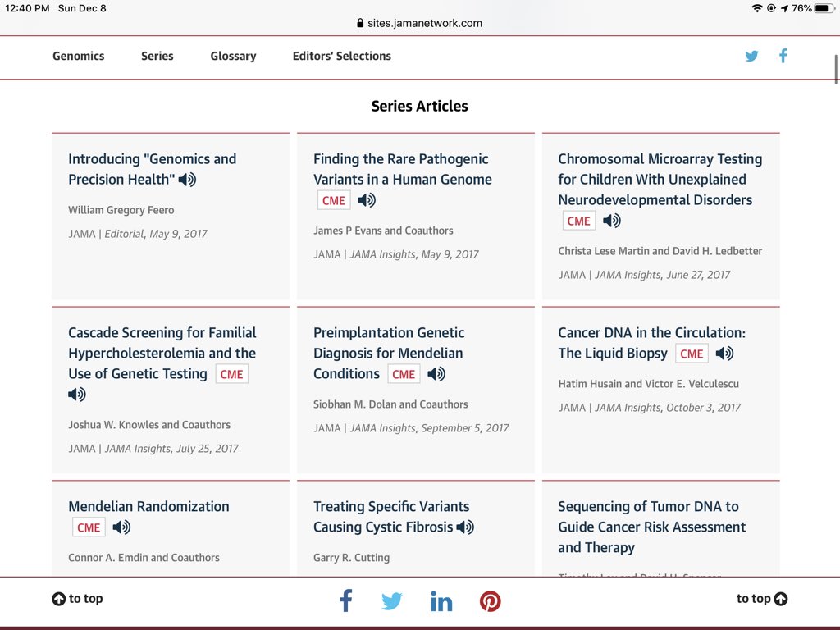This screenshot has height=630, width=840.
Task: Play audio for Cancer DNA in the Circulation
Action: pyautogui.click(x=725, y=354)
